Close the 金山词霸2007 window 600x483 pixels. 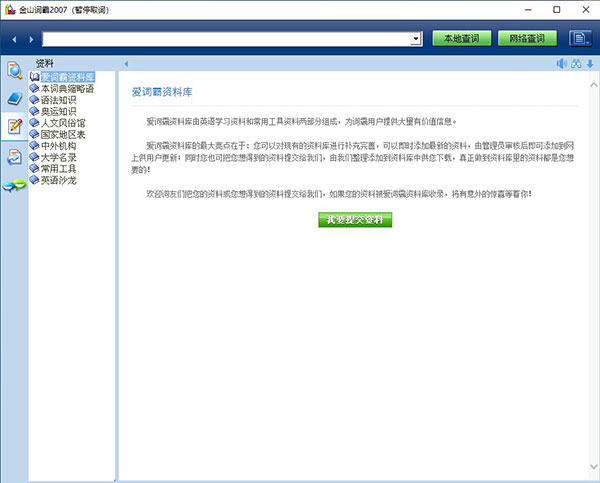coord(586,10)
